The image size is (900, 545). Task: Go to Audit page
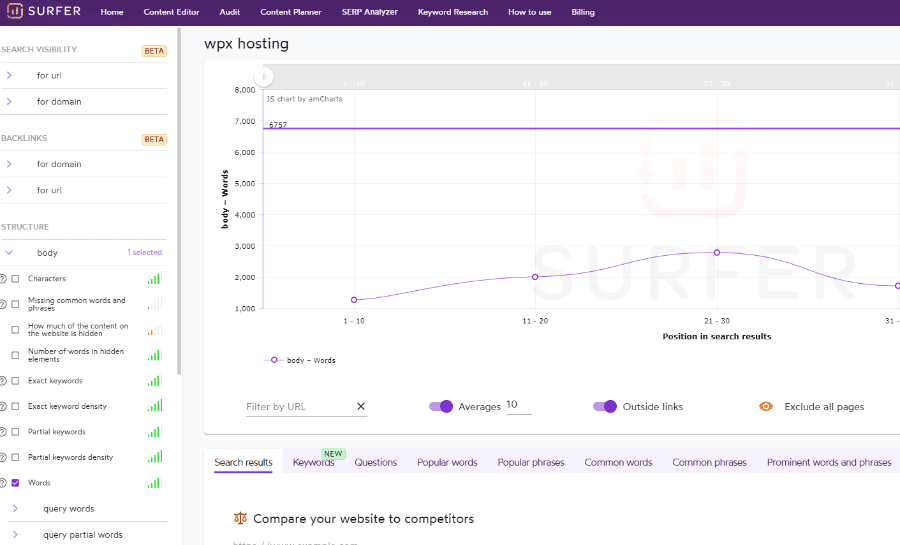(230, 12)
